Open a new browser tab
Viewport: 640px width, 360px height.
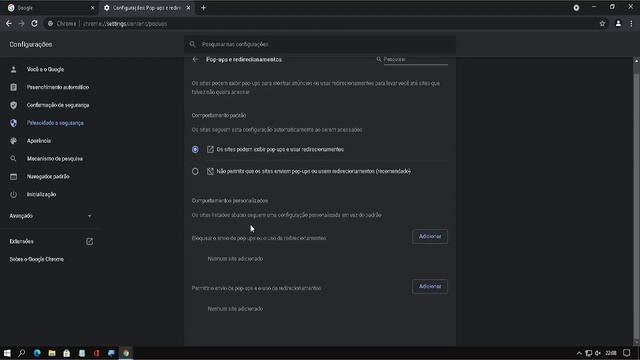tap(203, 8)
